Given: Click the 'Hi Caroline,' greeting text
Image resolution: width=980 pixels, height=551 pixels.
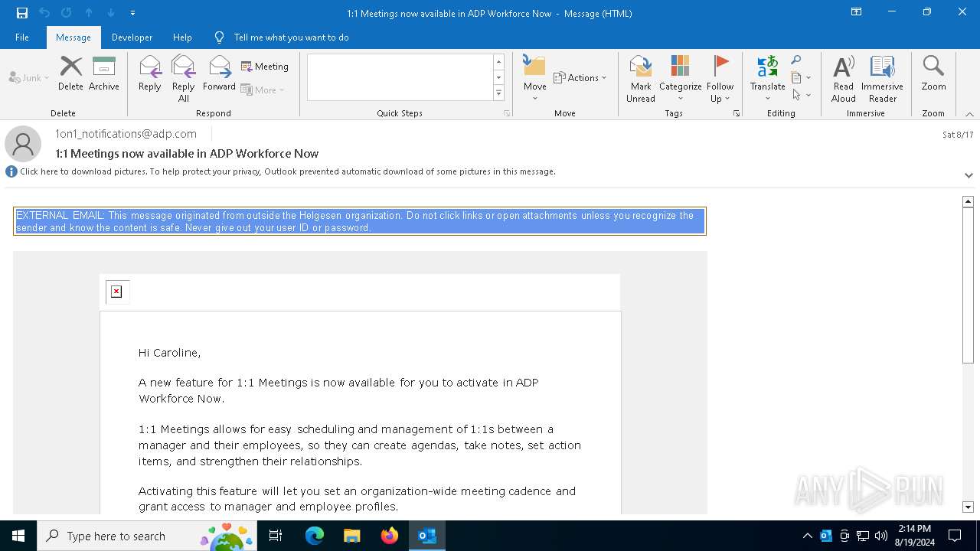Looking at the screenshot, I should (x=169, y=353).
